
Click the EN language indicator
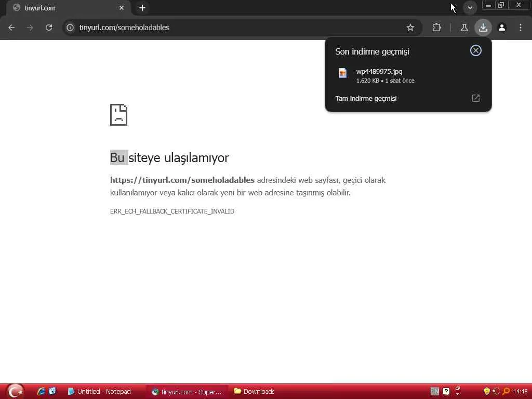(435, 392)
